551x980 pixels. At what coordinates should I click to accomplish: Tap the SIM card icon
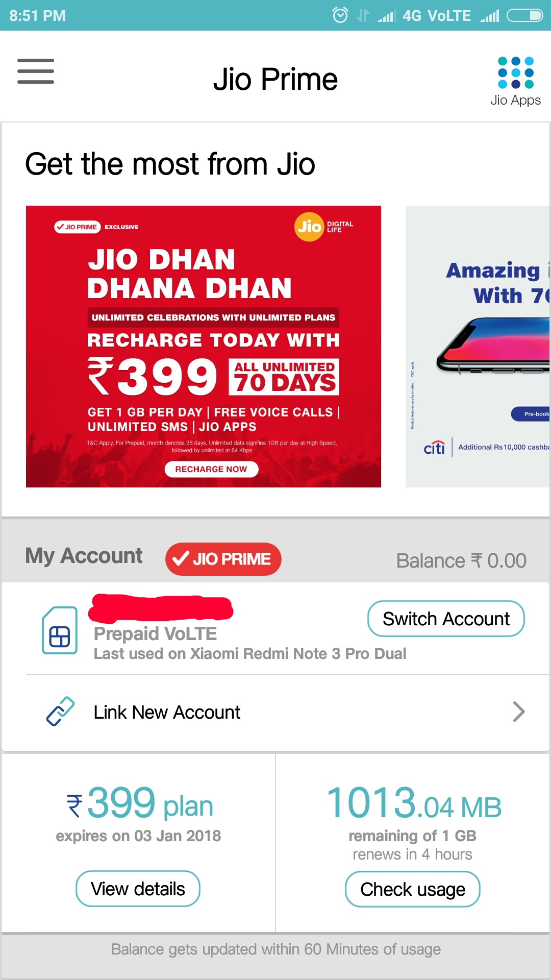point(60,630)
